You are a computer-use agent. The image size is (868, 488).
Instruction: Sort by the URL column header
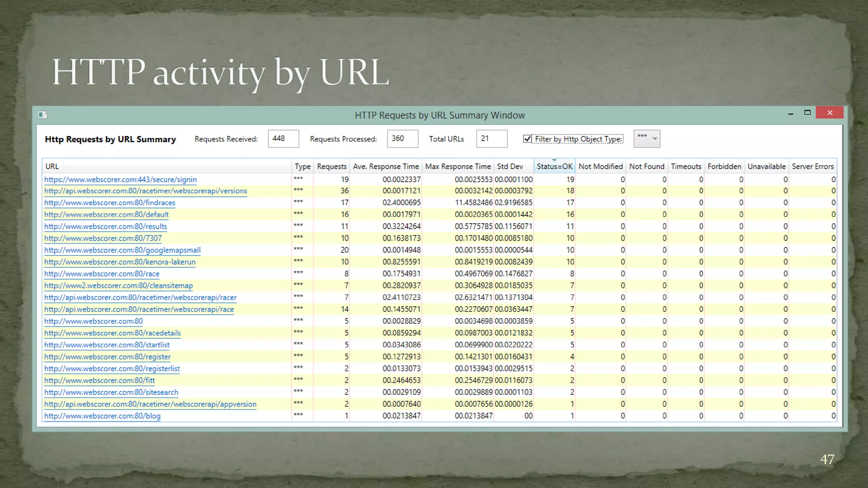click(52, 166)
